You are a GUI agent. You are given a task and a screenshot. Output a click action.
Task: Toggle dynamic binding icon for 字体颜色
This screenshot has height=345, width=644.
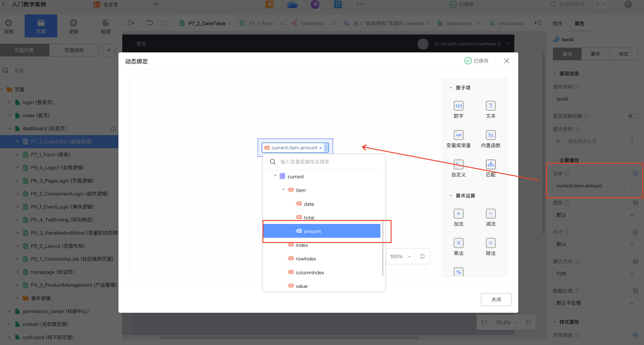click(x=635, y=335)
